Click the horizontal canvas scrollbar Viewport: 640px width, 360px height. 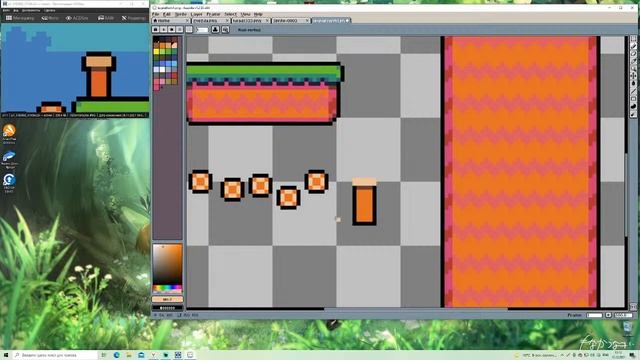416,309
